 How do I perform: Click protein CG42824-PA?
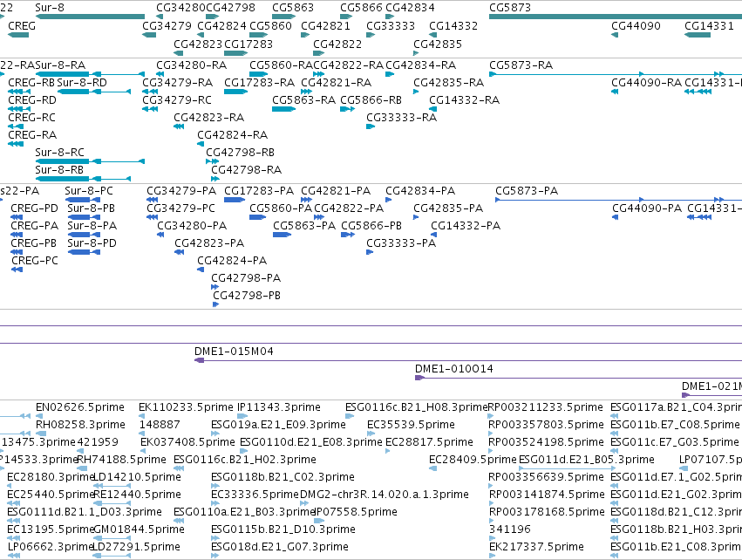[232, 261]
